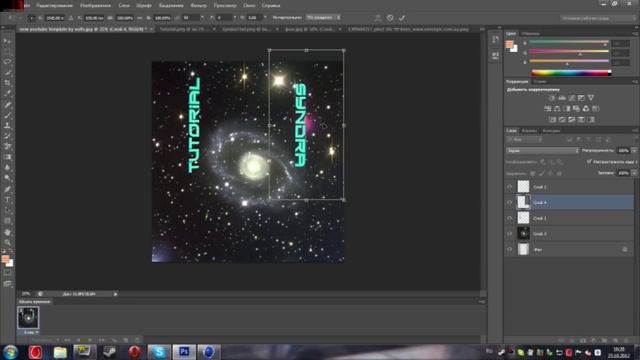Viewport: 640px width, 360px height.
Task: Toggle the link width and height icon
Action: click(x=140, y=18)
